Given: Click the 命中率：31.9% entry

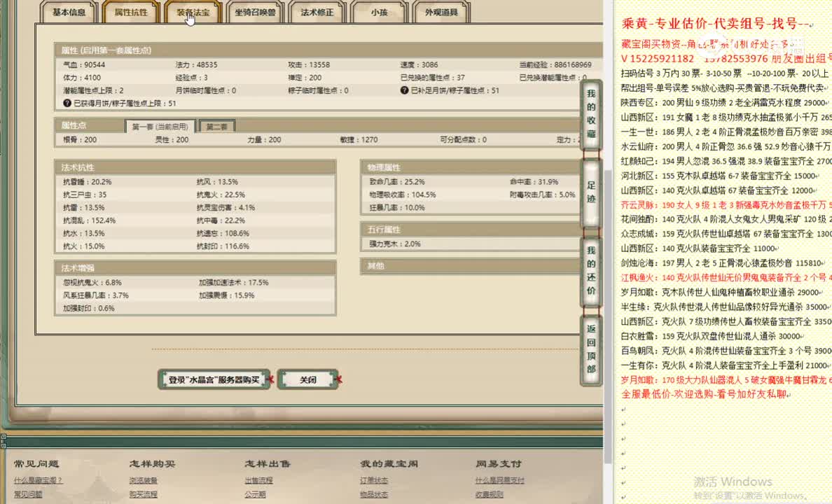Looking at the screenshot, I should click(x=534, y=181).
